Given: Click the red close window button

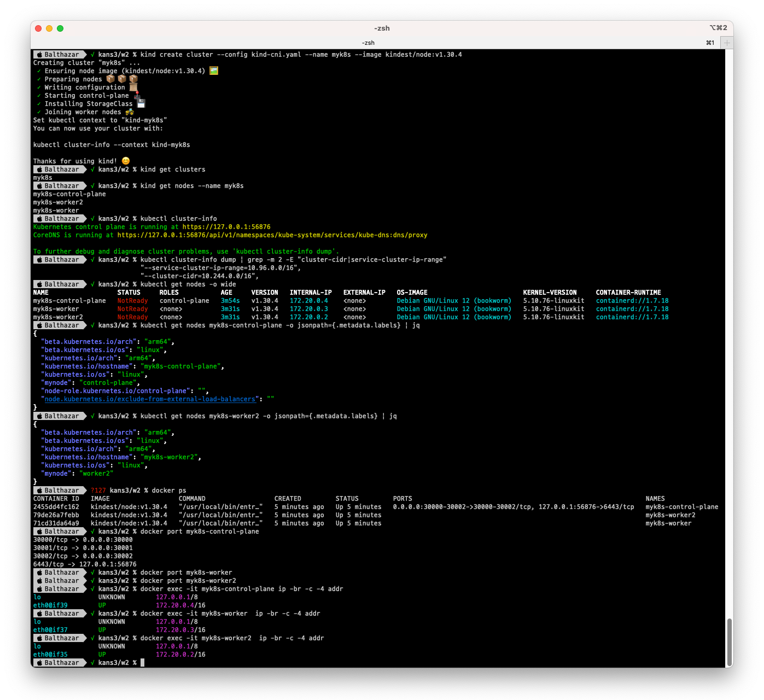Looking at the screenshot, I should pyautogui.click(x=38, y=28).
